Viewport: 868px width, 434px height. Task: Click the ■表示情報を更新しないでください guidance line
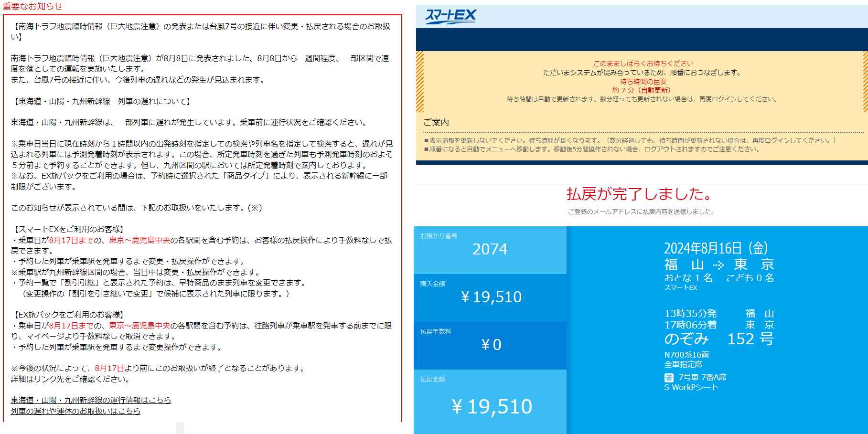(630, 140)
